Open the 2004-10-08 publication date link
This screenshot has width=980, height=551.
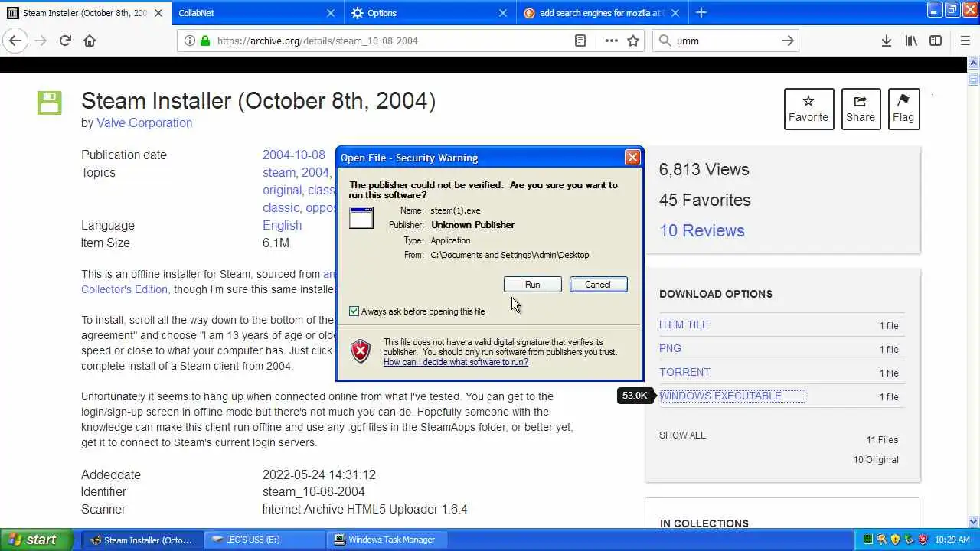tap(294, 155)
